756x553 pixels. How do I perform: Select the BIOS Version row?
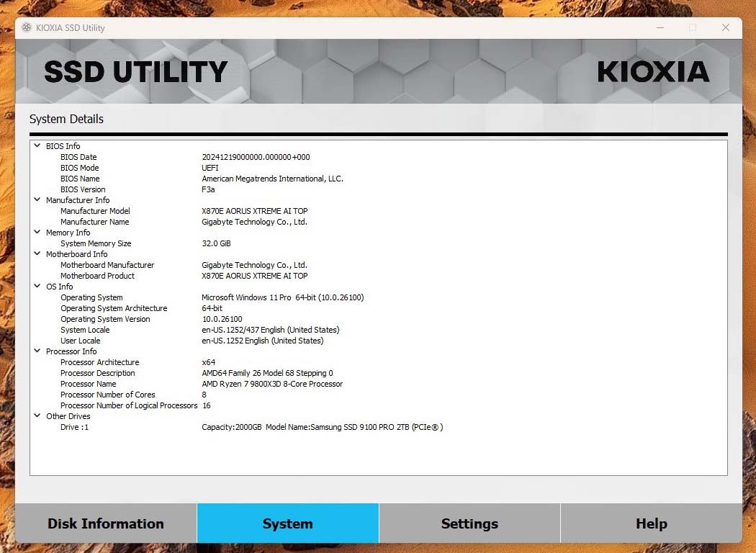[x=379, y=189]
